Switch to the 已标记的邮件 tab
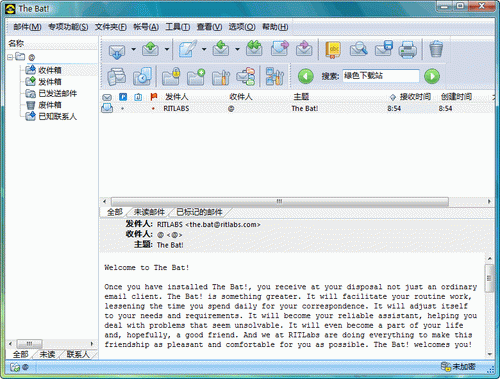This screenshot has width=500, height=379. [x=199, y=212]
